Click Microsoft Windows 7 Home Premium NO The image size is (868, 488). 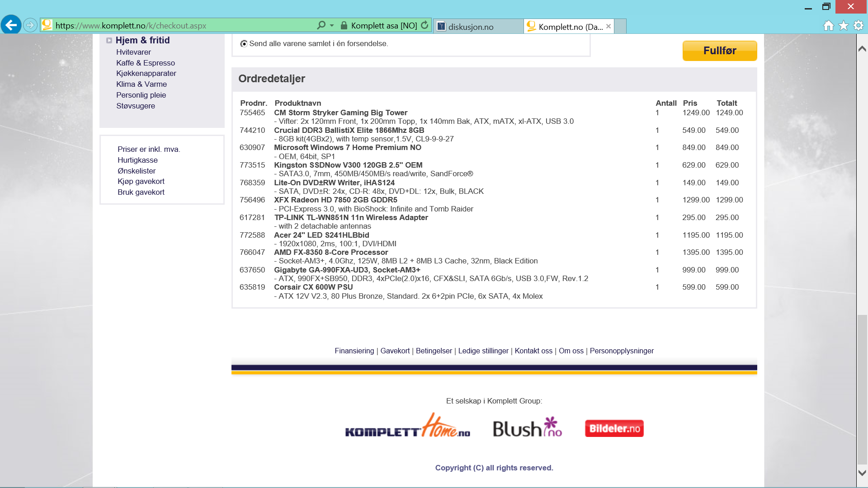point(348,147)
